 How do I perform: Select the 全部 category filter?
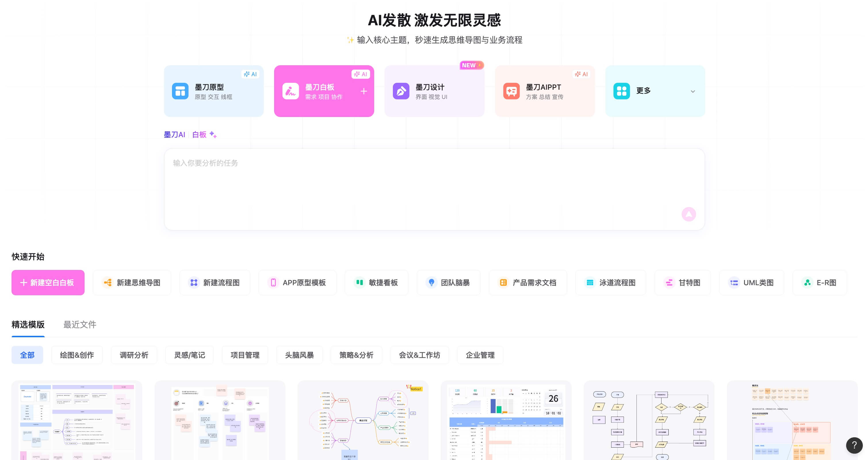tap(27, 355)
